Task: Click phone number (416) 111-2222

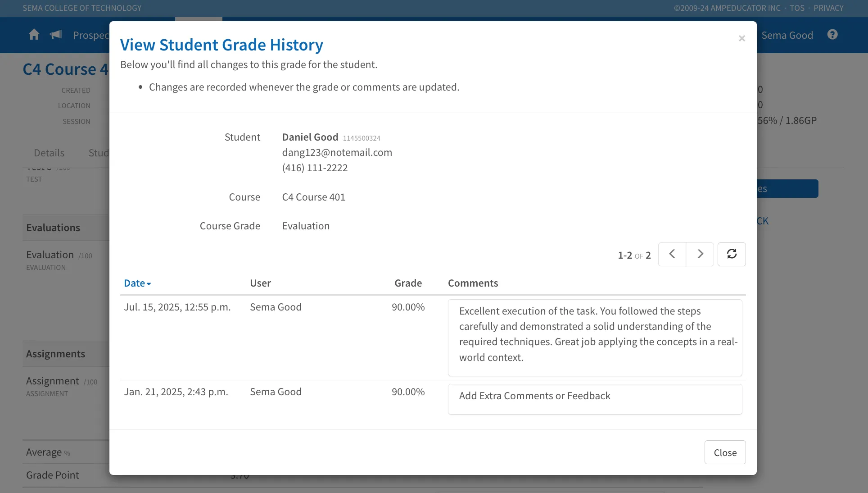Action: point(315,168)
